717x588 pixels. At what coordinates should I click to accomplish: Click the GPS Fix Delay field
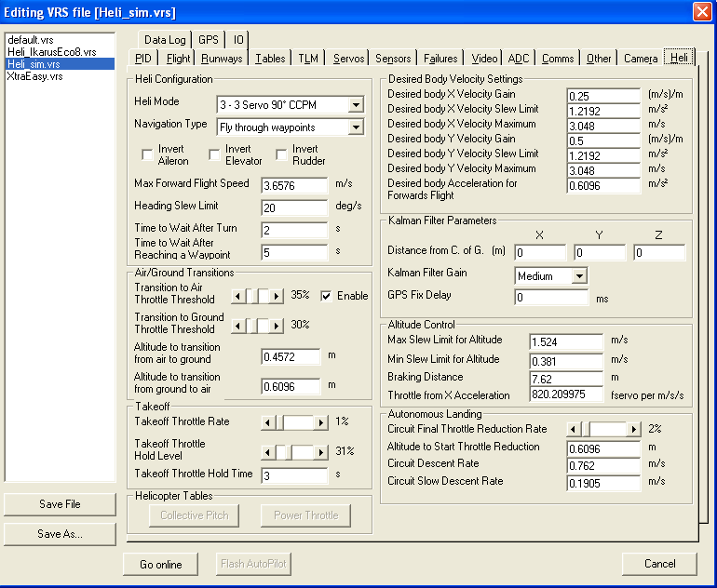click(551, 298)
